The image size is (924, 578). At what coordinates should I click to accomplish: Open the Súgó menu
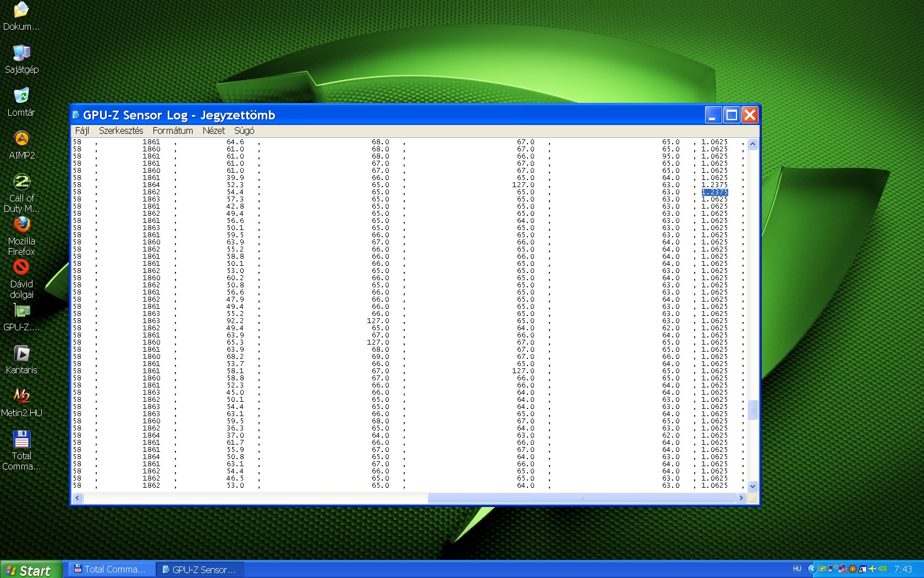[x=244, y=130]
